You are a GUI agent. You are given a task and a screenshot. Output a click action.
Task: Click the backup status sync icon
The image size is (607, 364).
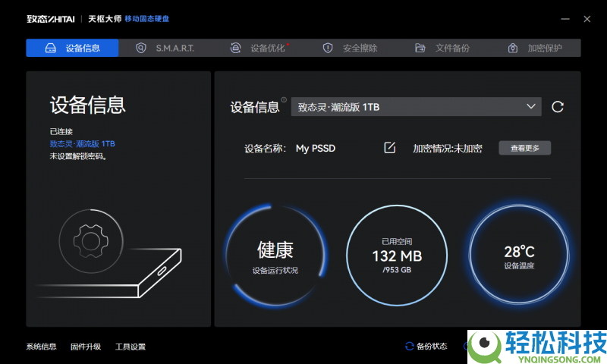click(410, 347)
